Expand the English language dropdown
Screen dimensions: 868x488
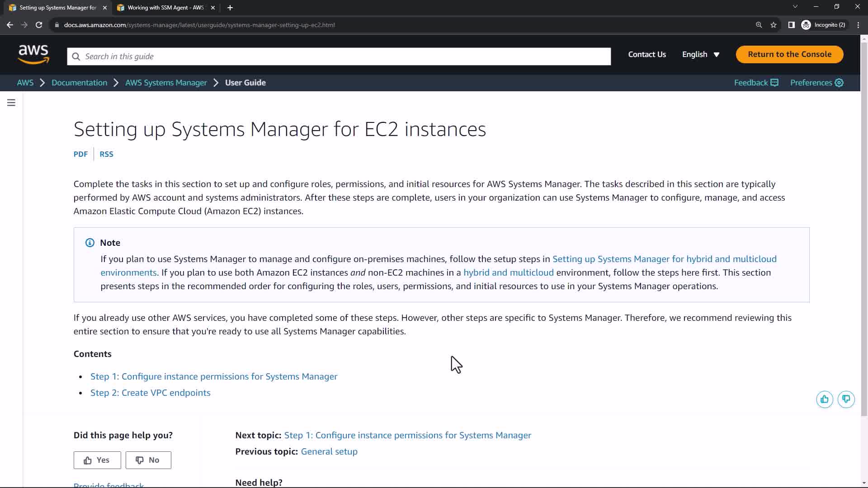coord(700,55)
